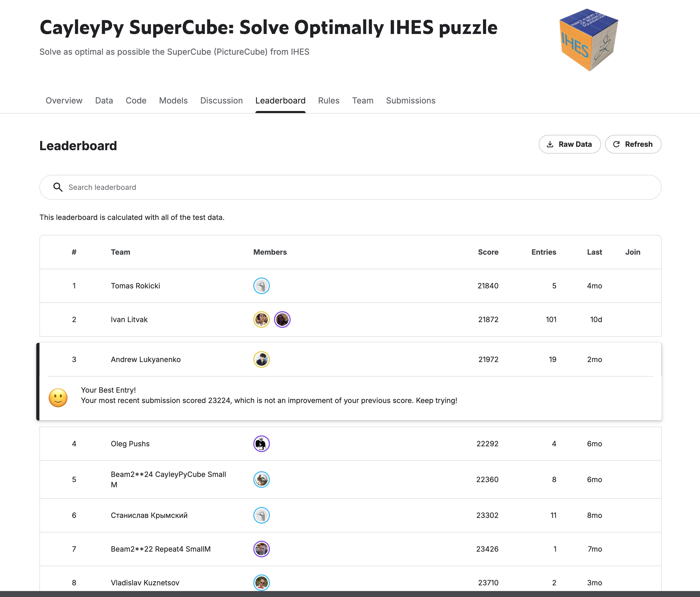
Task: Open first avatar in Ivan Litvak's team
Action: tap(262, 320)
